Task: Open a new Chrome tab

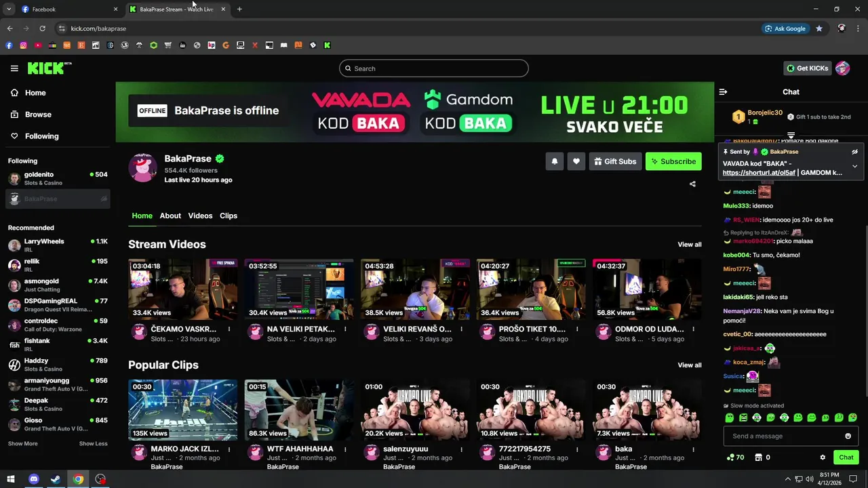Action: pos(239,9)
